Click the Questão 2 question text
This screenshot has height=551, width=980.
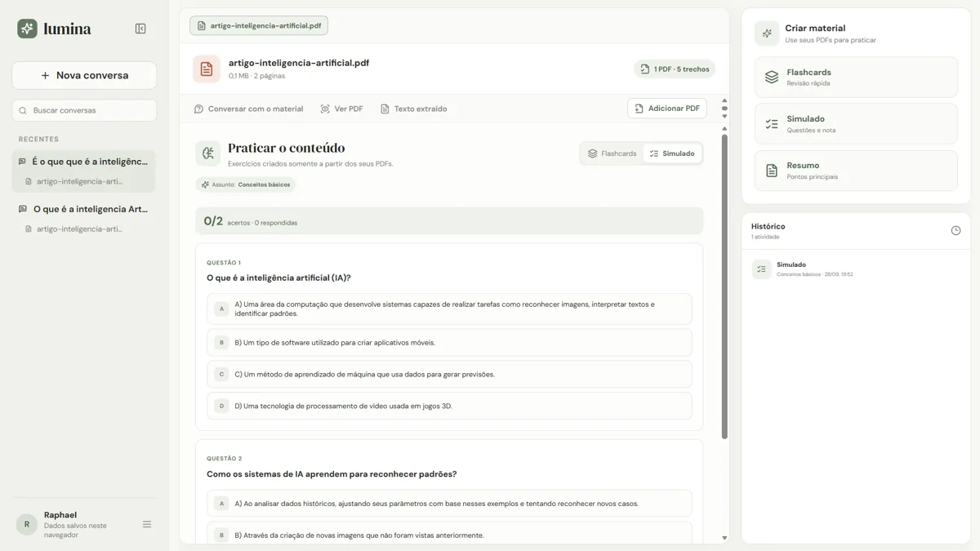pyautogui.click(x=332, y=474)
